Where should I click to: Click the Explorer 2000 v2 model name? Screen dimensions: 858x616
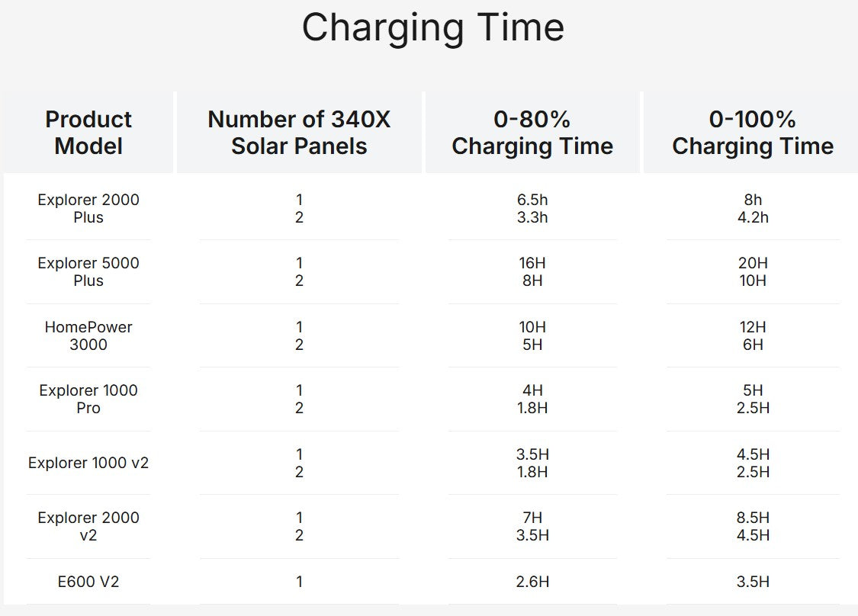[x=88, y=526]
